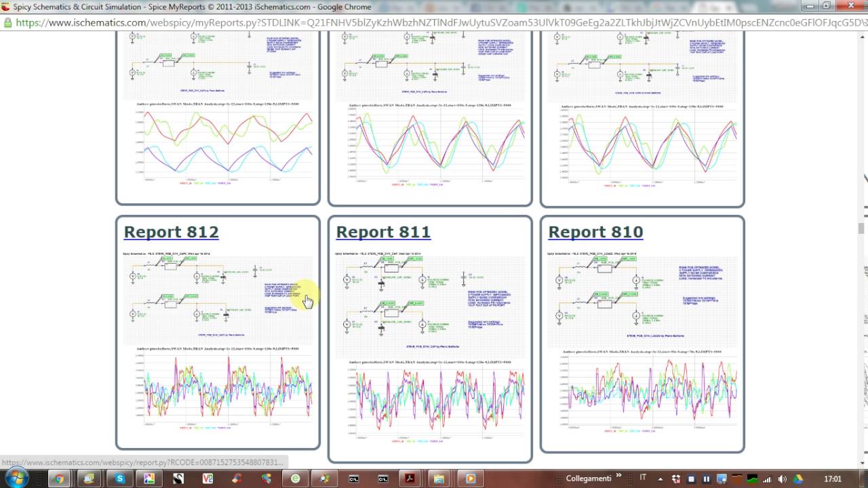Click the Show desktop strip after the clock
The image size is (868, 488).
click(863, 479)
